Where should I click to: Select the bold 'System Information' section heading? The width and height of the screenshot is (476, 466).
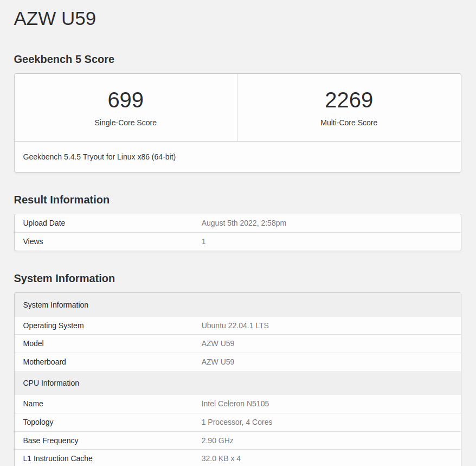pos(65,278)
